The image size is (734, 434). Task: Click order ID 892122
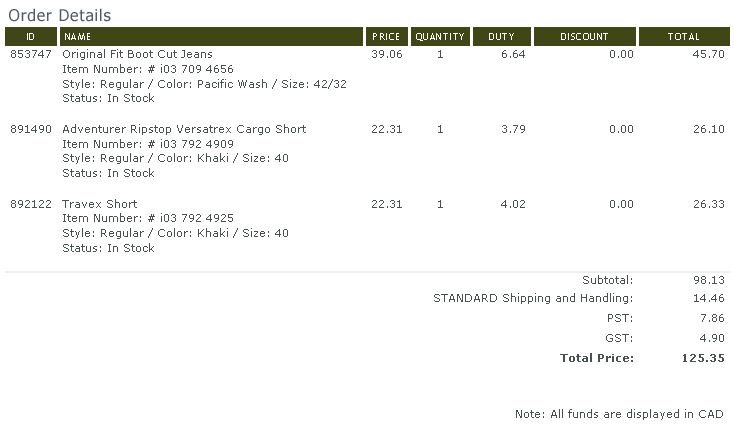(31, 204)
